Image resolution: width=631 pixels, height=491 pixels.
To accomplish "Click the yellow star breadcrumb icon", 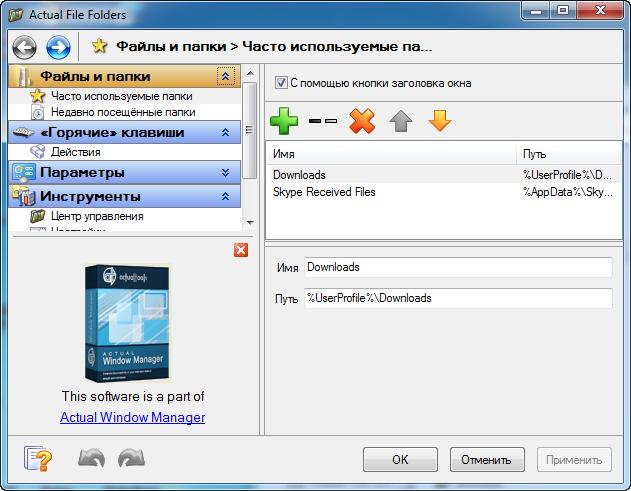I will pyautogui.click(x=99, y=46).
